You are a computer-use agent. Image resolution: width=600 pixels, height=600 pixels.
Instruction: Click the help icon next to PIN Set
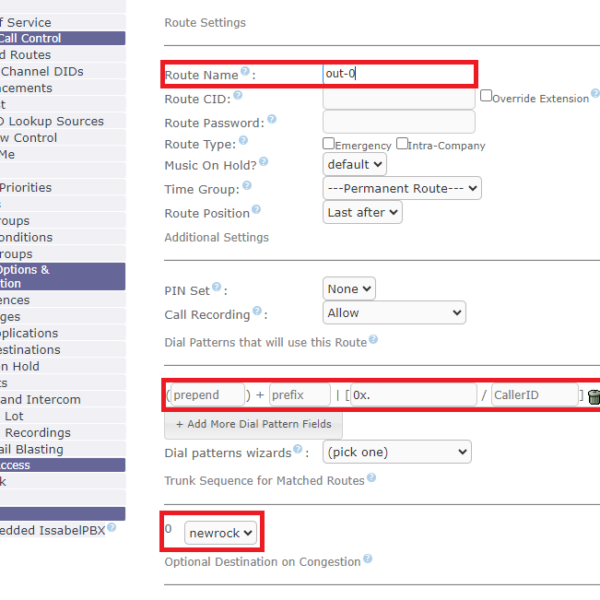coord(216,288)
